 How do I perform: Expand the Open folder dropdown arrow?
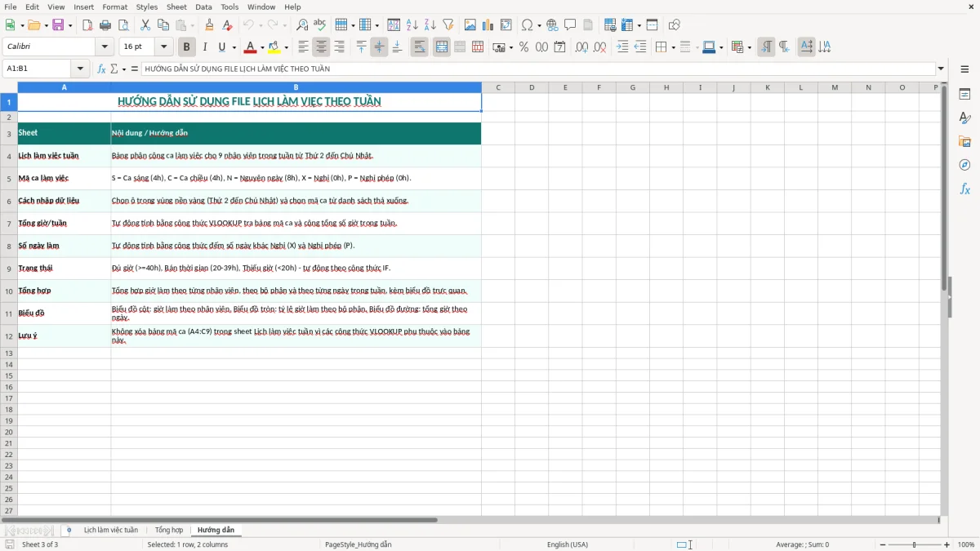(45, 25)
